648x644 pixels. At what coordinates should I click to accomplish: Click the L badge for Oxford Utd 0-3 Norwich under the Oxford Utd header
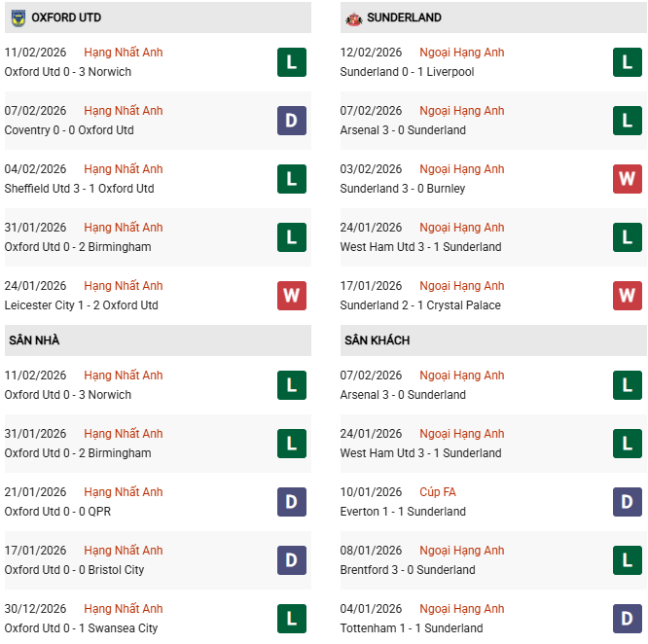point(291,62)
